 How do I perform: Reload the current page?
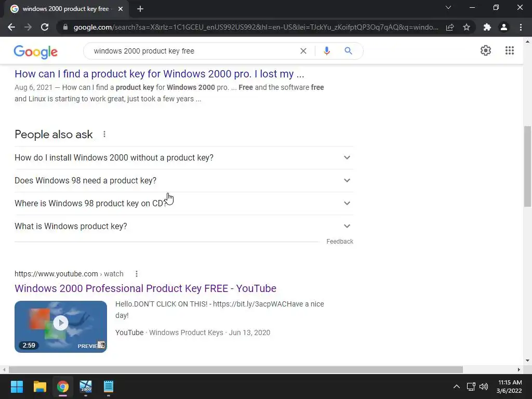(x=45, y=27)
